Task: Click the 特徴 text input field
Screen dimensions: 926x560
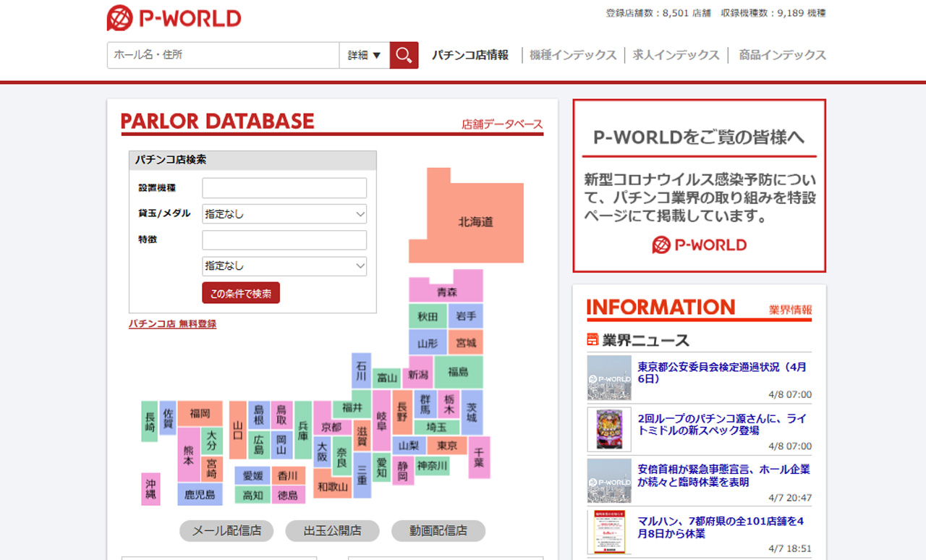Action: (x=284, y=240)
